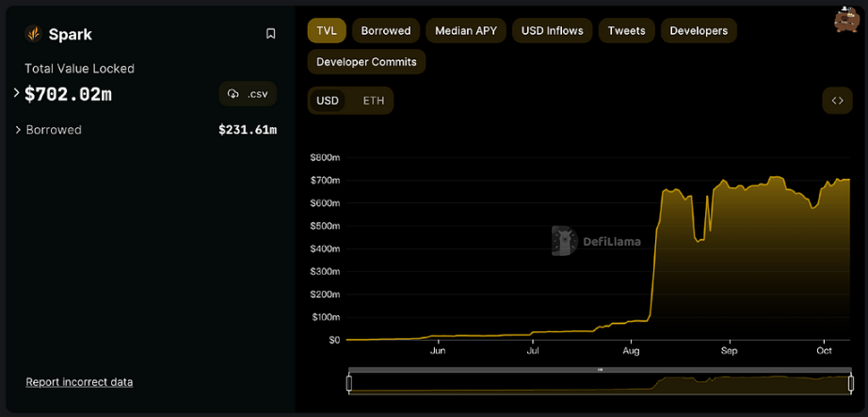Viewport: 868px width, 417px height.
Task: Click the $231.61m borrowed value
Action: pos(248,130)
